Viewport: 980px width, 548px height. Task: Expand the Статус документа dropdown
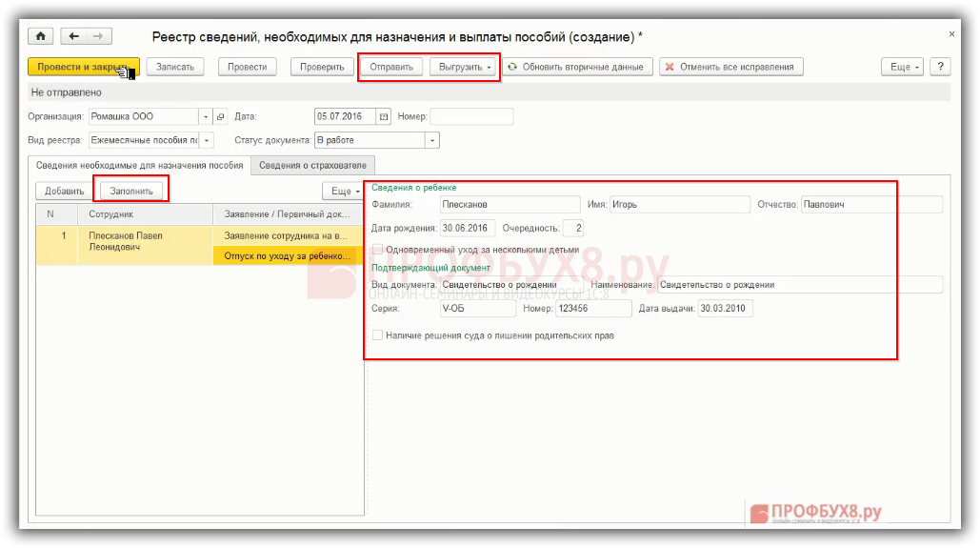click(x=432, y=140)
